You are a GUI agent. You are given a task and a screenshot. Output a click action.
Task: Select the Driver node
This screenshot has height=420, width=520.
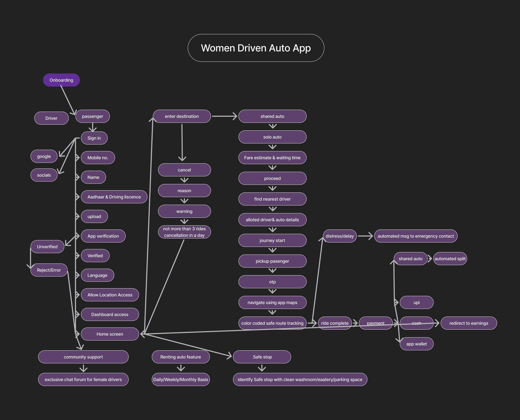point(51,118)
